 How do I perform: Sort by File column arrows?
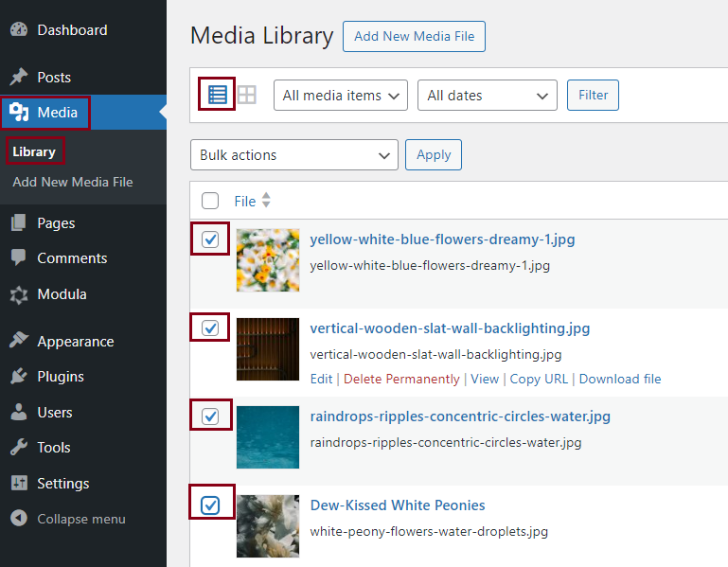266,201
